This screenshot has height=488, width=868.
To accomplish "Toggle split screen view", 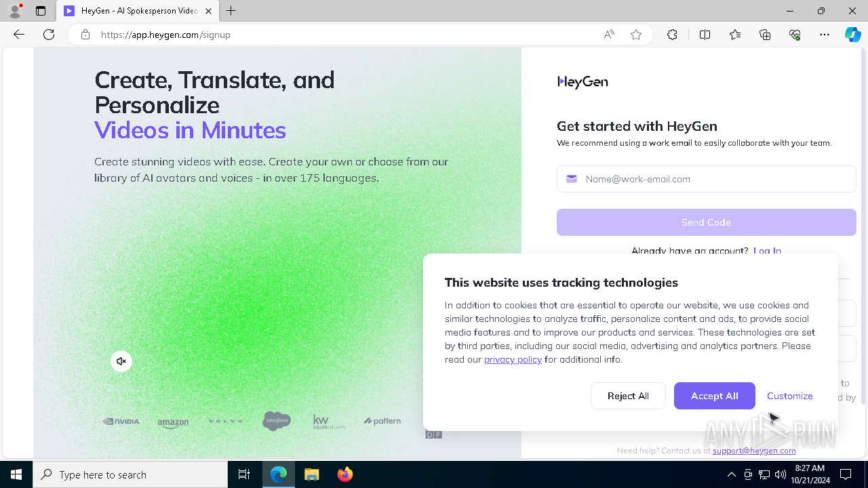I will 705,35.
